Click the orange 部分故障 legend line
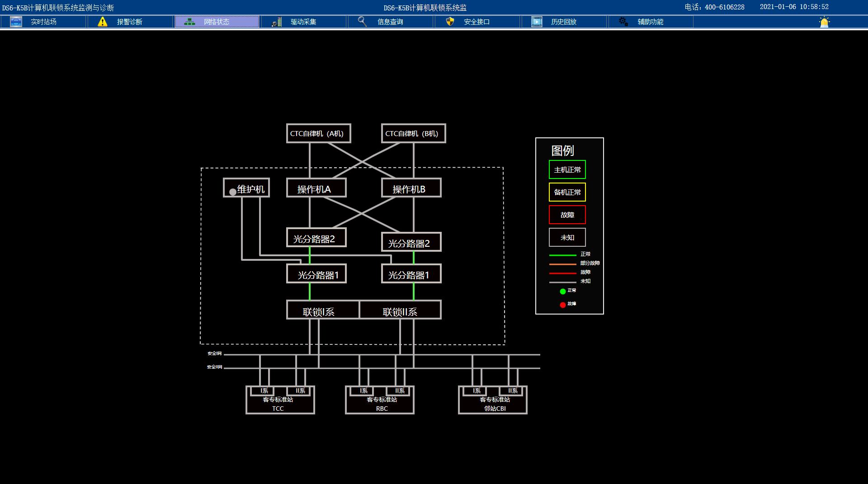This screenshot has width=868, height=484. pos(563,264)
